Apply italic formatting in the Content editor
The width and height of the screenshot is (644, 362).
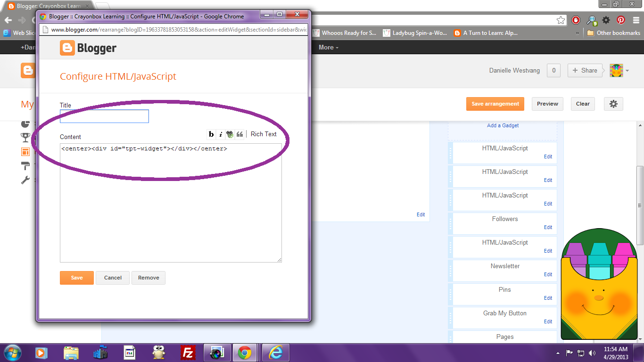221,134
